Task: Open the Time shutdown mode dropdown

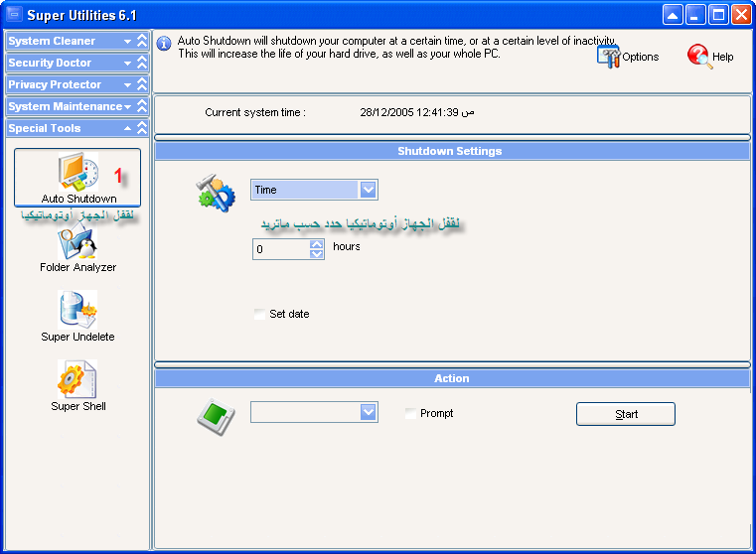Action: [368, 190]
